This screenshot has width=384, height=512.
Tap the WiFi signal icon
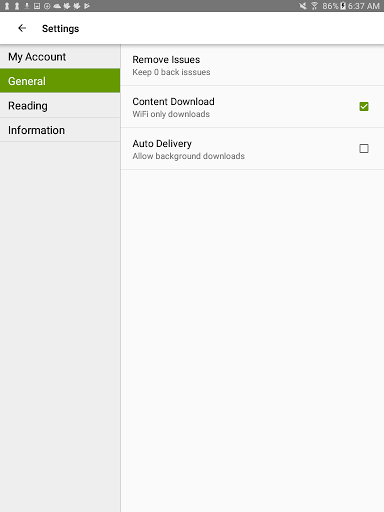click(x=314, y=6)
